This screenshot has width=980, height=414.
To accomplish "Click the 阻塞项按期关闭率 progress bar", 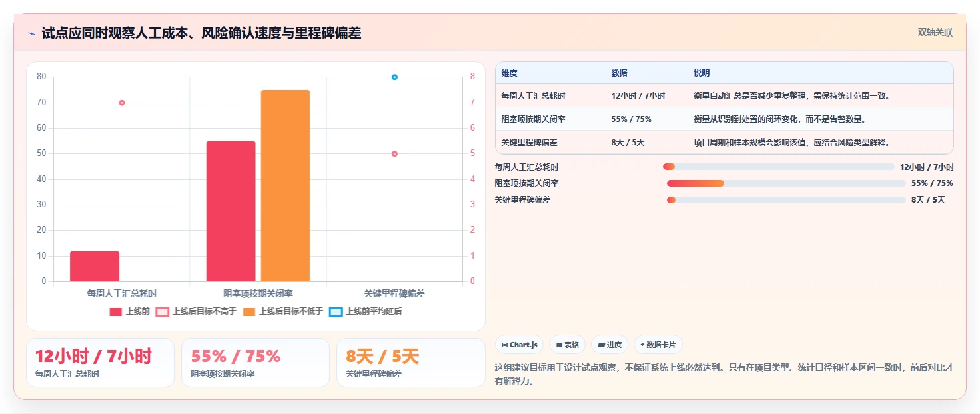I will [x=786, y=183].
